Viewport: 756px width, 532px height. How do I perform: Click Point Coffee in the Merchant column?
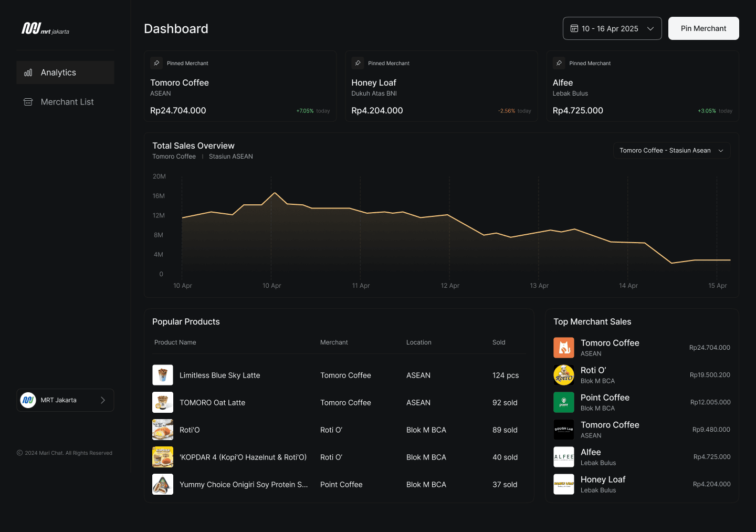pyautogui.click(x=341, y=484)
